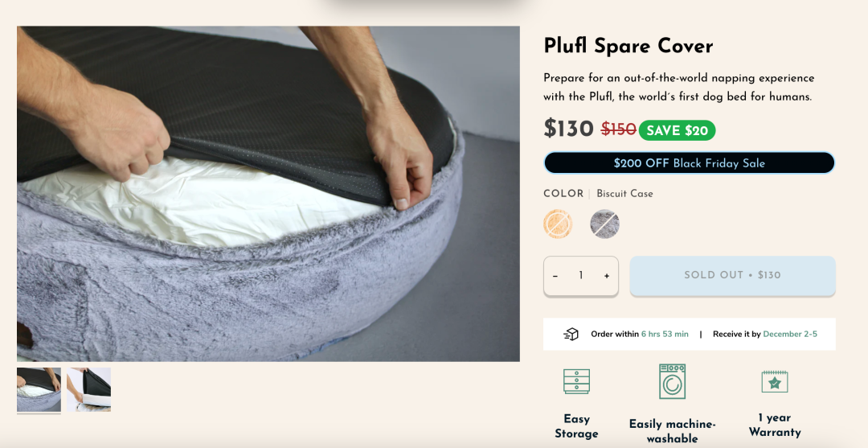The height and width of the screenshot is (448, 868).
Task: Click the Easily machine-washable label
Action: (672, 431)
